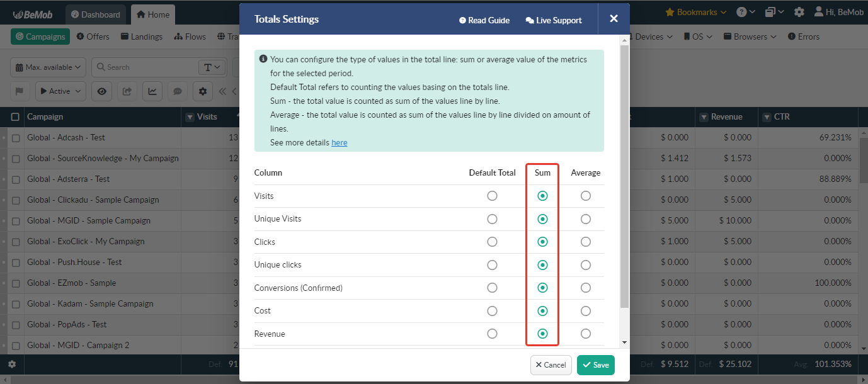Open the flag marker tool
The image size is (868, 384).
click(20, 91)
